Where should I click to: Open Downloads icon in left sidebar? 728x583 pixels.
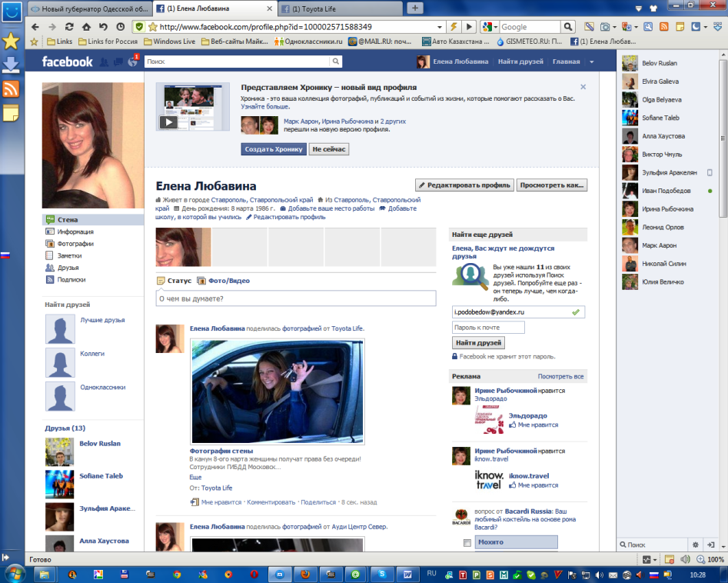click(x=11, y=65)
